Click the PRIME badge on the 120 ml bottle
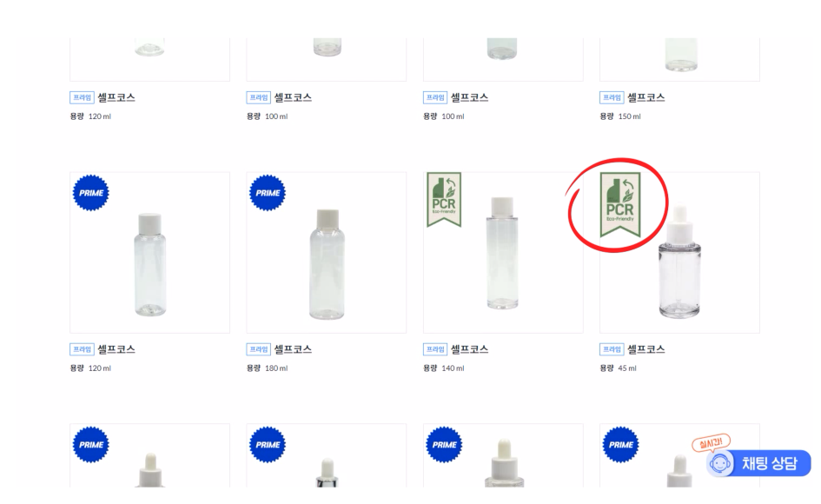 (x=91, y=193)
